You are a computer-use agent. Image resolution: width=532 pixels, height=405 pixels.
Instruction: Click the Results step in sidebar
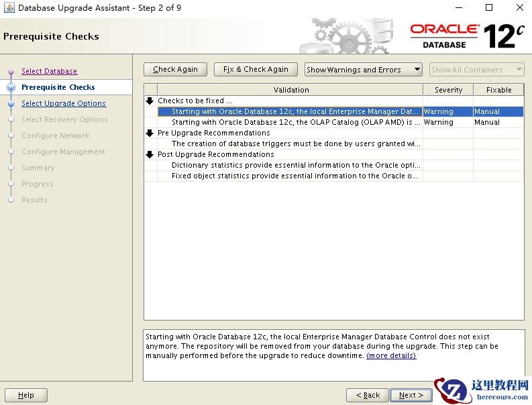click(x=34, y=200)
